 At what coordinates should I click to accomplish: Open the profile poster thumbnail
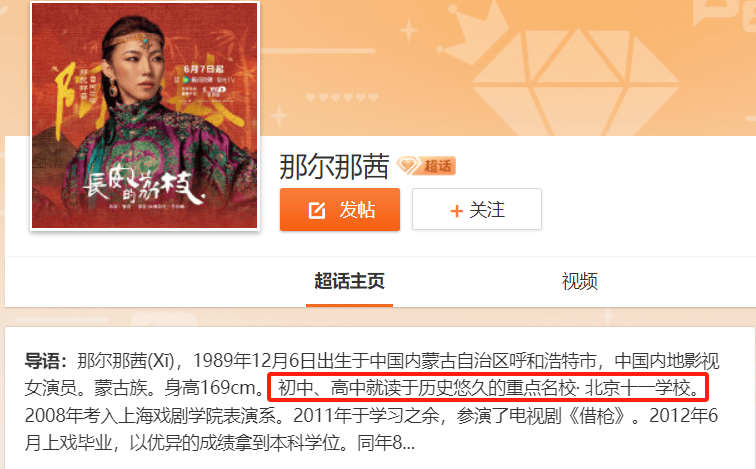point(145,115)
